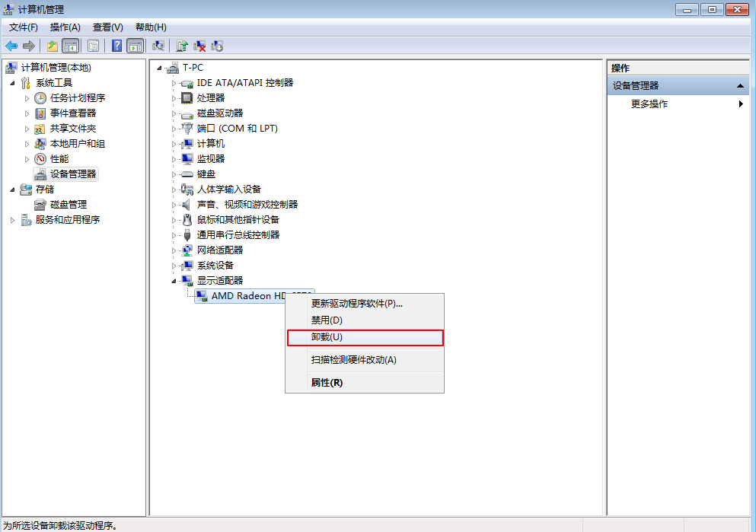Expand the 磁盘驱动器 category arrow

174,113
